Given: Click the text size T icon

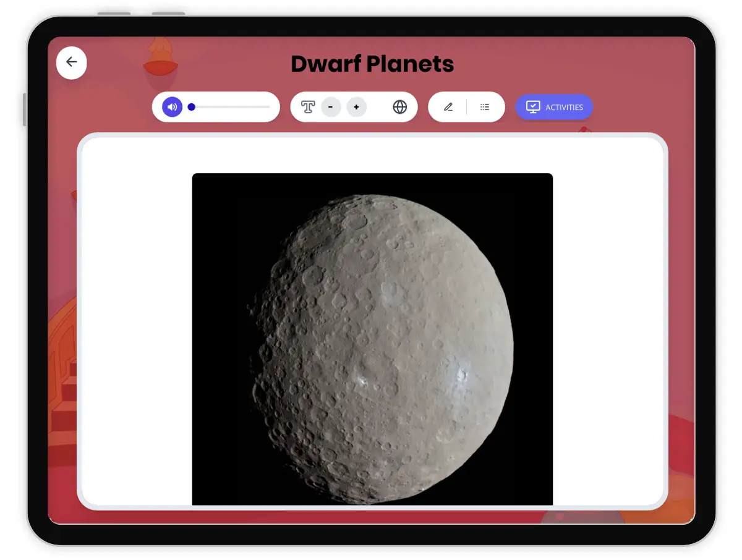Looking at the screenshot, I should coord(308,107).
